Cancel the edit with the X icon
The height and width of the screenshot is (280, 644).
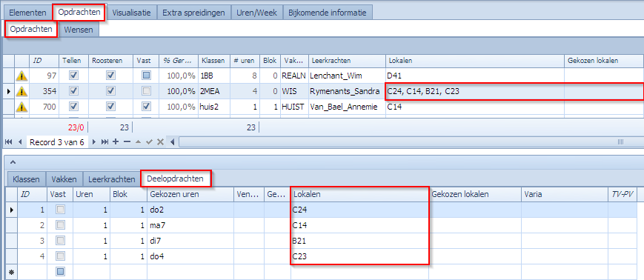click(161, 142)
